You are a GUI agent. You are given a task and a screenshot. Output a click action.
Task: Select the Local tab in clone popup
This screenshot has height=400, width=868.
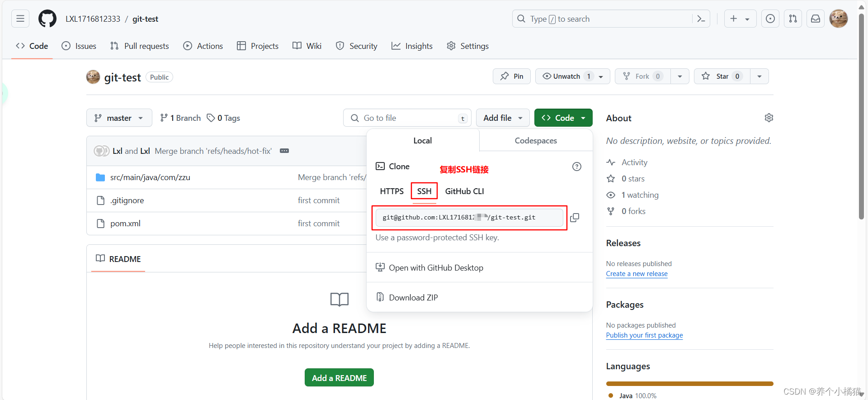423,140
